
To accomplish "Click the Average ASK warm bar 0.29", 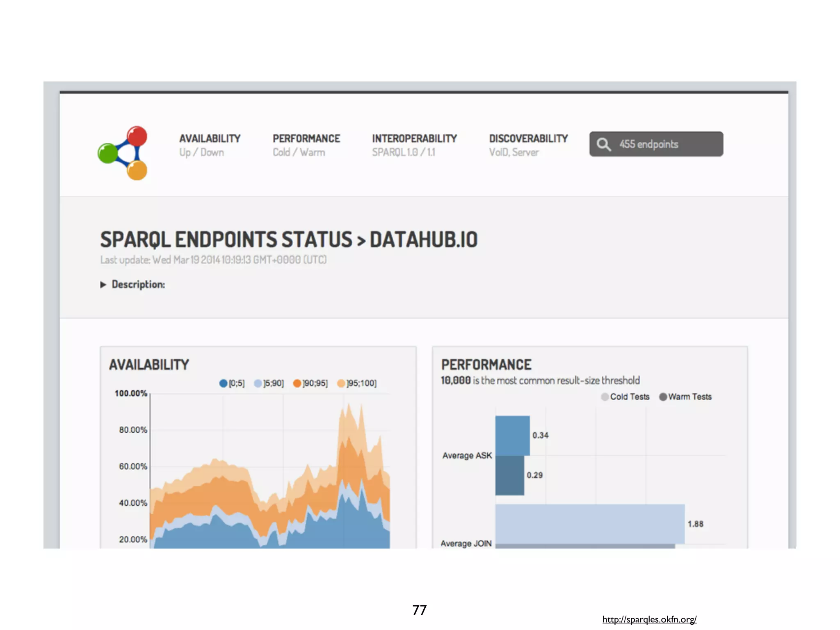I will coord(509,475).
